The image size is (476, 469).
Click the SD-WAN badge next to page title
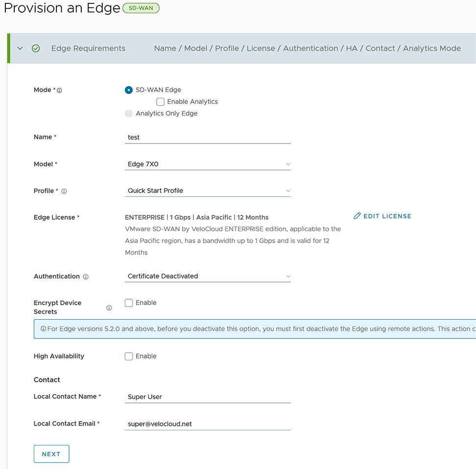[x=141, y=8]
